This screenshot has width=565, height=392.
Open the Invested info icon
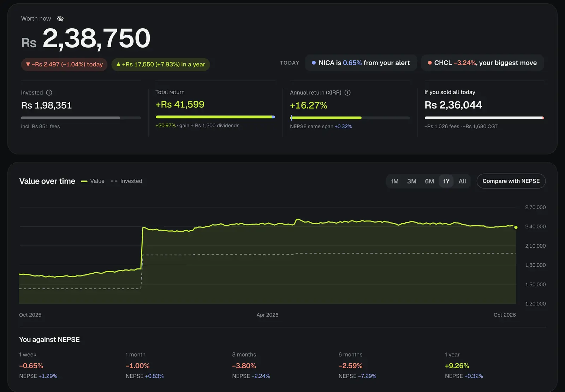(x=49, y=93)
